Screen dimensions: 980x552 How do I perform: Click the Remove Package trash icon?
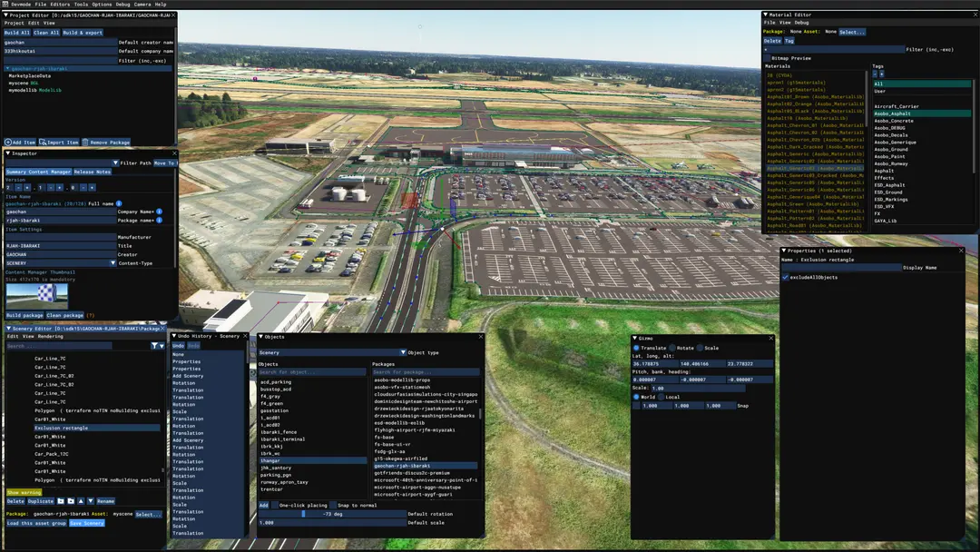click(x=85, y=143)
